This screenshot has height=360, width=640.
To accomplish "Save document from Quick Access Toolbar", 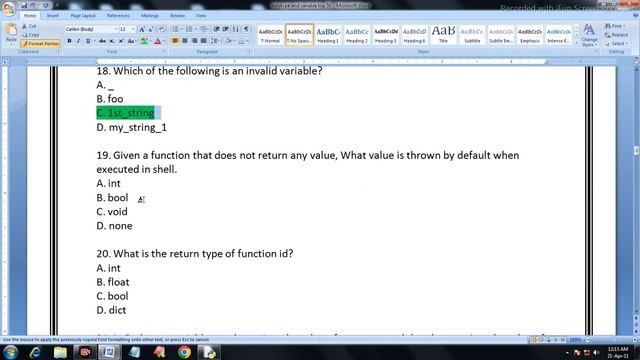I will pos(24,5).
